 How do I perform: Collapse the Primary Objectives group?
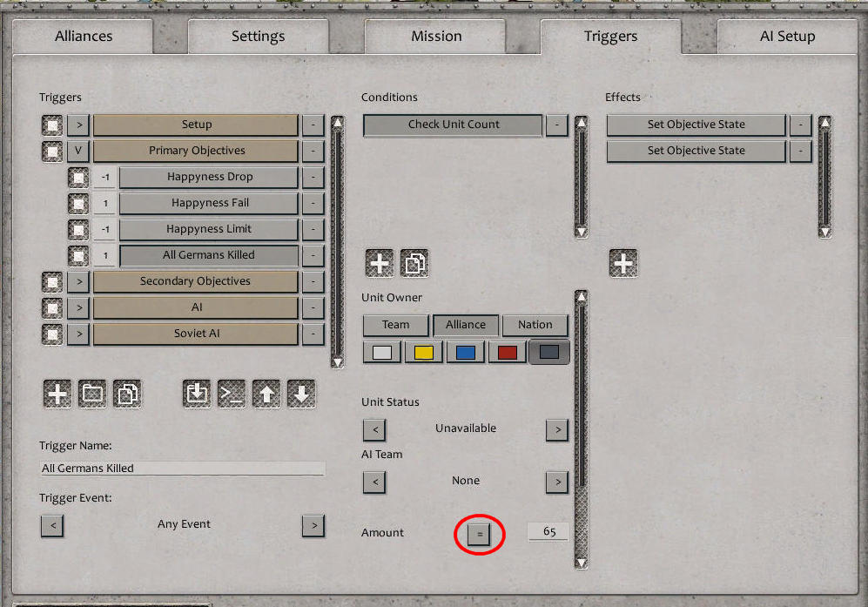click(x=78, y=152)
